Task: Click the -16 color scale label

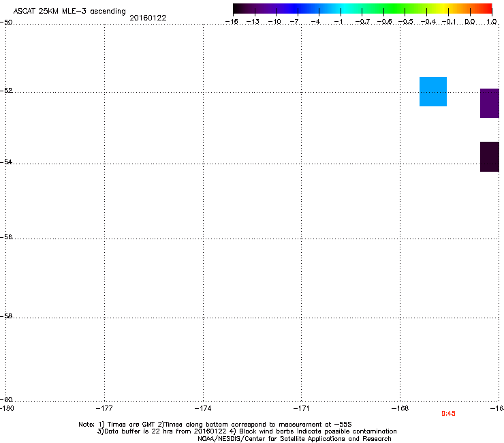Action: 232,22
